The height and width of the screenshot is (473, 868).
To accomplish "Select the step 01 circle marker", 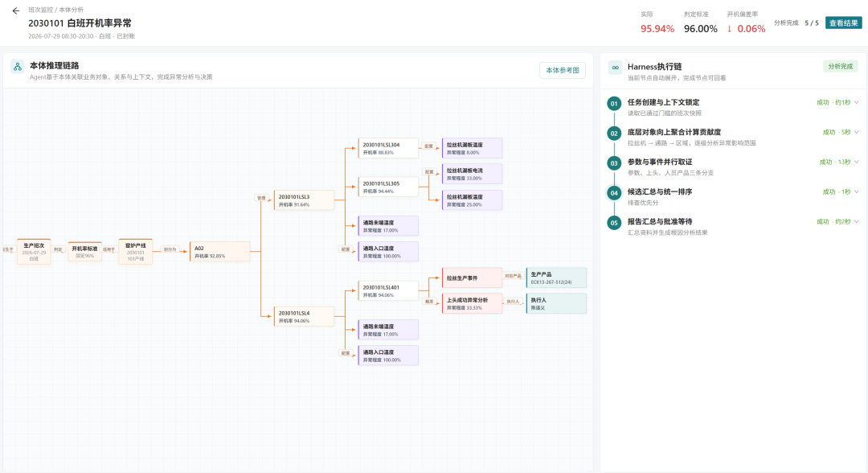I will point(614,104).
